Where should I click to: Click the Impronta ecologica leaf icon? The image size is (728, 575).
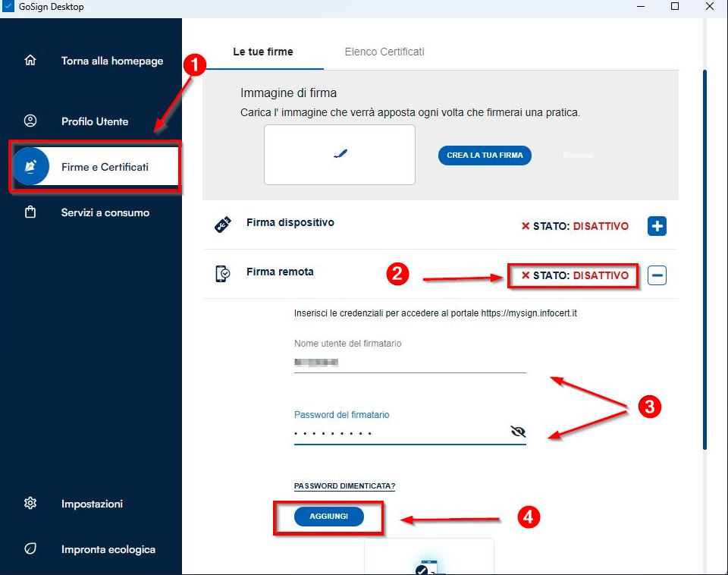[30, 548]
